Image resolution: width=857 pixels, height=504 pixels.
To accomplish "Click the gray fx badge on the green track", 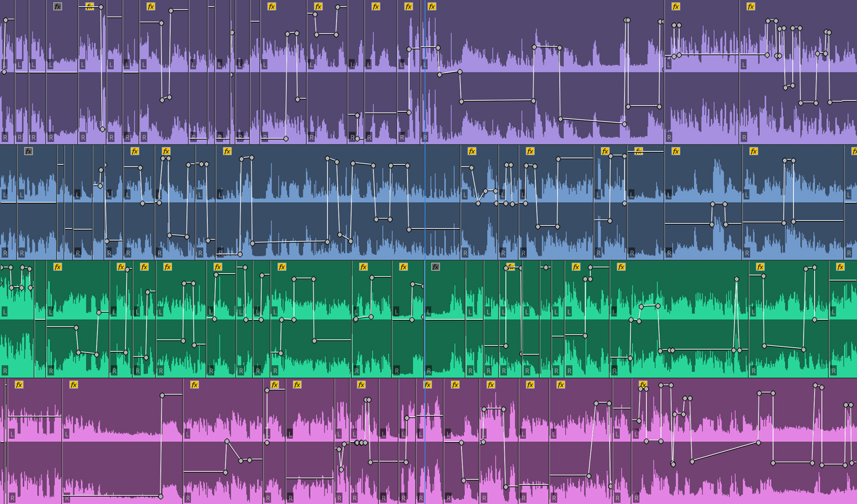I will tap(435, 267).
